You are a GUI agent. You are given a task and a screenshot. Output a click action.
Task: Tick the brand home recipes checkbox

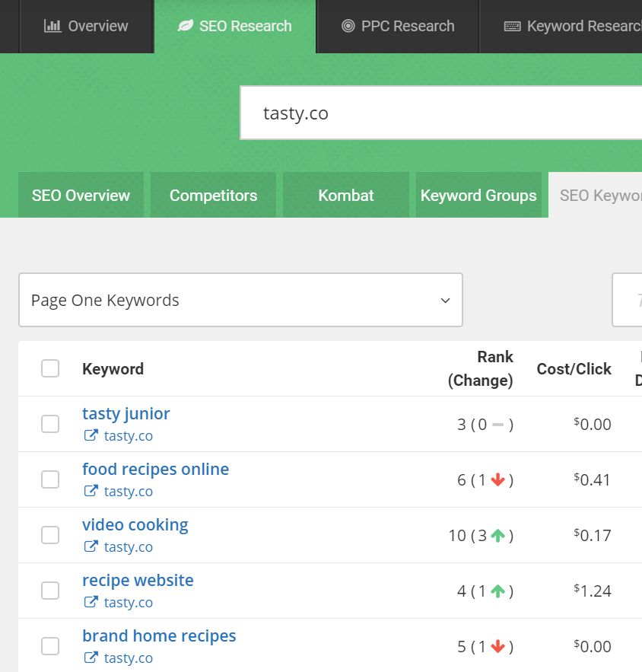(x=50, y=646)
